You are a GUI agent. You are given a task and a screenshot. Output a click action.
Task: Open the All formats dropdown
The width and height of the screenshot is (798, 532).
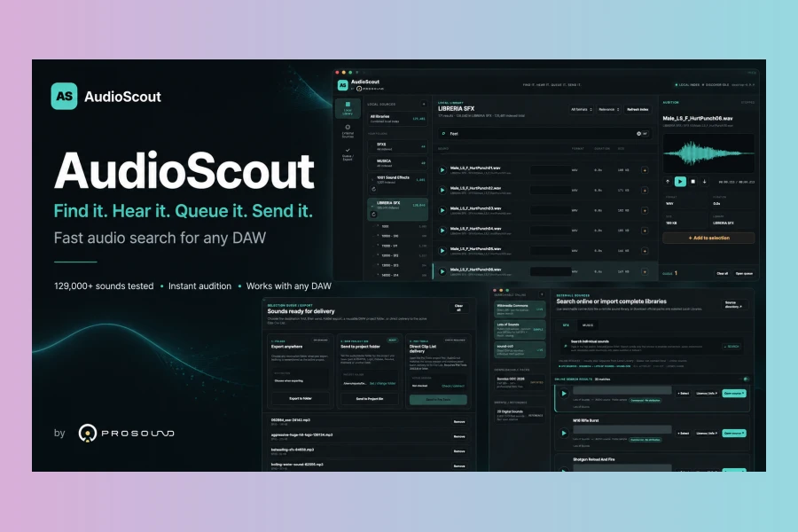(581, 109)
